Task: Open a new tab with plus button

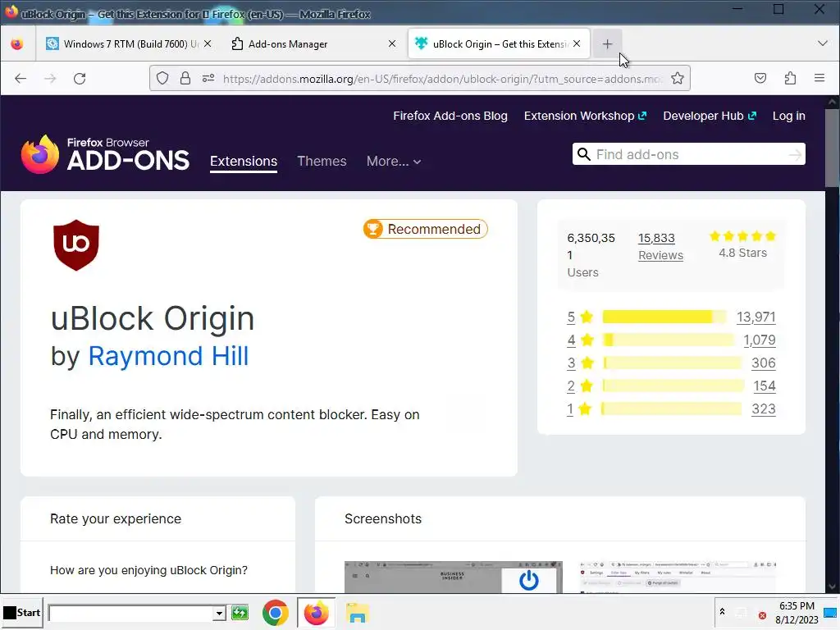Action: (607, 44)
